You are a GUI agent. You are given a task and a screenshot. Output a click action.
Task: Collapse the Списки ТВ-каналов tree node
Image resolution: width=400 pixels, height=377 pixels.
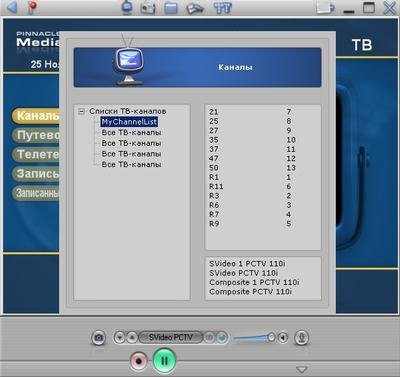81,111
